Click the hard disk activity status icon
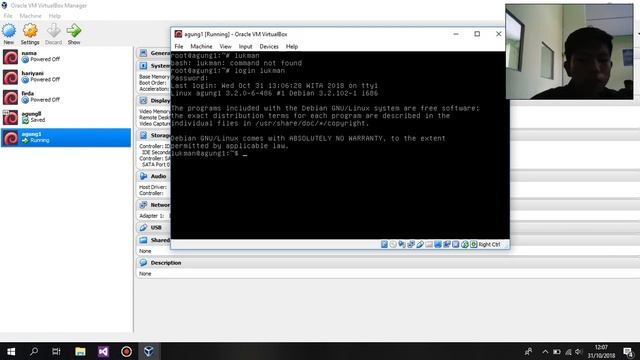Screen dimensions: 640x360 [384, 244]
